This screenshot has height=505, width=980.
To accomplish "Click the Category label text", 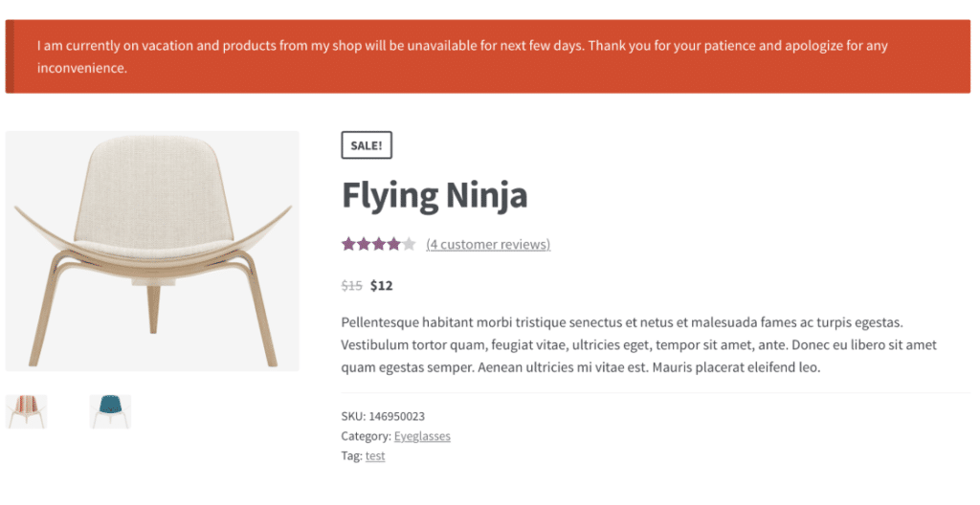I will tap(366, 436).
